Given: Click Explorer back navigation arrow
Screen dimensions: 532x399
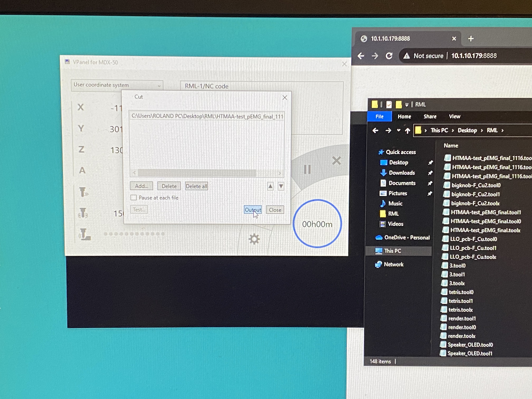Looking at the screenshot, I should click(x=375, y=131).
